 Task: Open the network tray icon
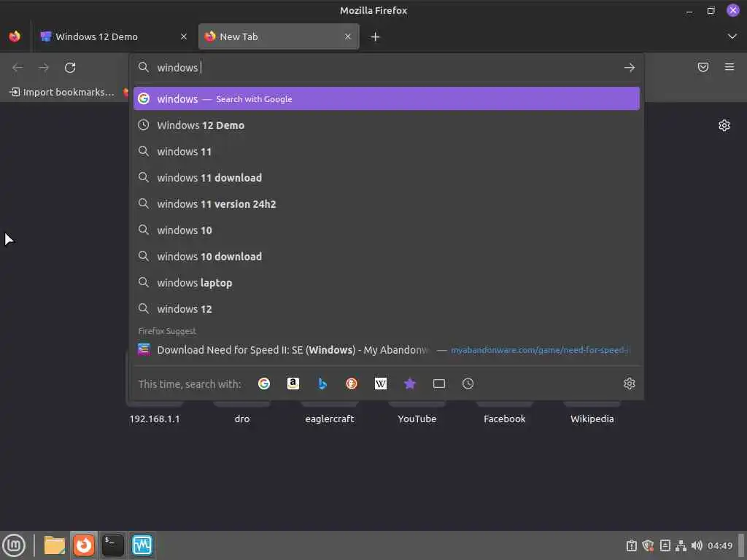pos(681,545)
